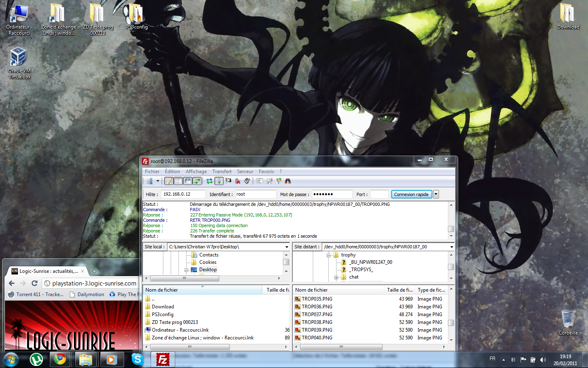Click the Reconnect to server icon
Screen dimensions: 588x368
click(x=247, y=181)
